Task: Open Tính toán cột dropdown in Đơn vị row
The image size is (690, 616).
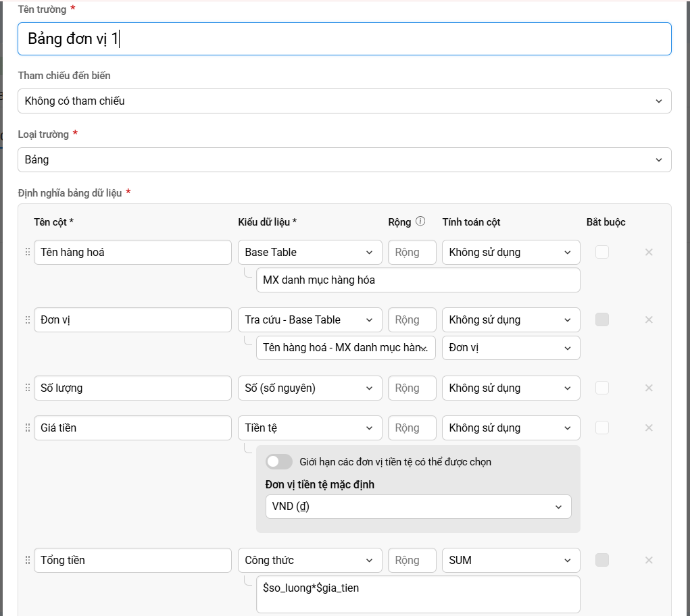Action: 511,319
